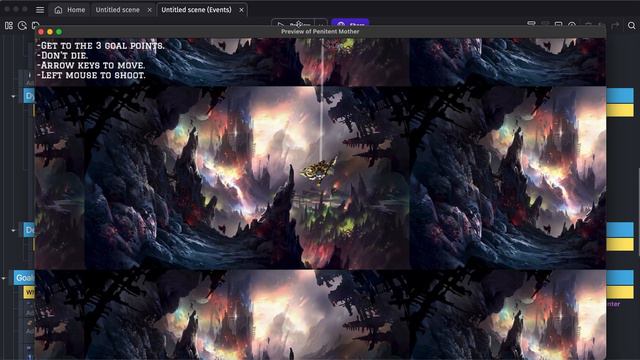Click the clock-shaped toolbar icon
Image resolution: width=640 pixels, height=360 pixels.
(x=22, y=26)
